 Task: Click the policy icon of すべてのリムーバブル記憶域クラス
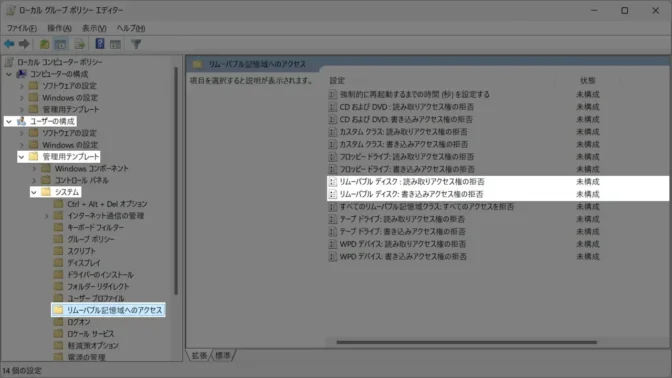coord(333,207)
